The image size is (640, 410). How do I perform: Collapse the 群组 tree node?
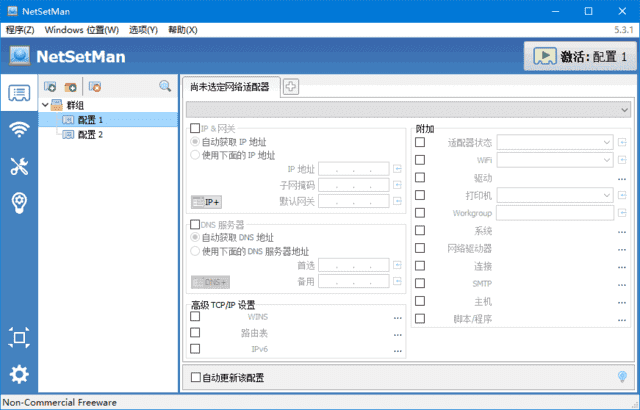point(45,105)
